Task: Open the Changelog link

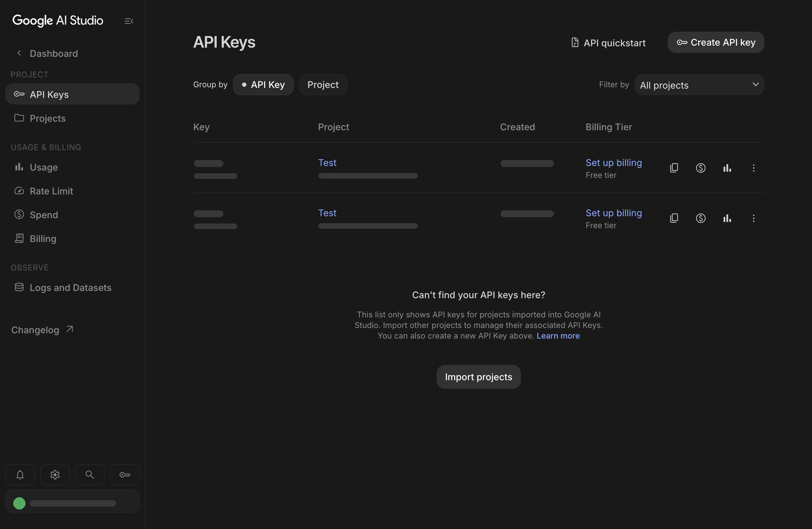Action: click(42, 330)
